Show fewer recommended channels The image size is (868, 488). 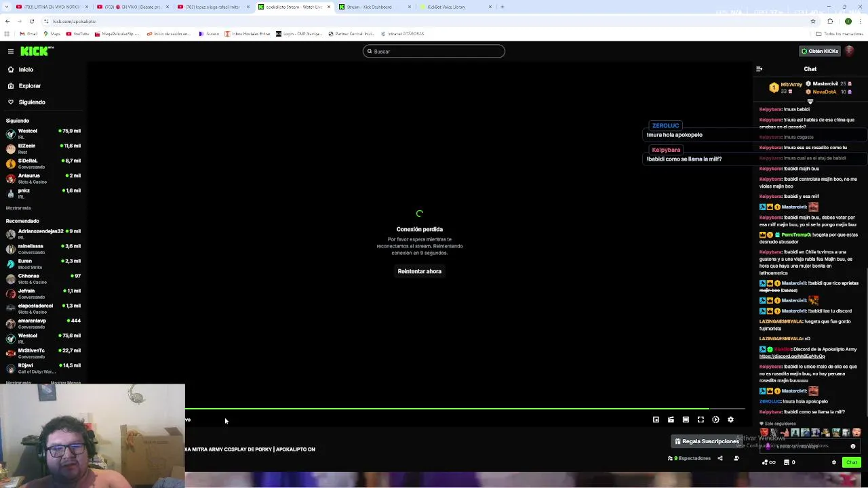(x=66, y=383)
